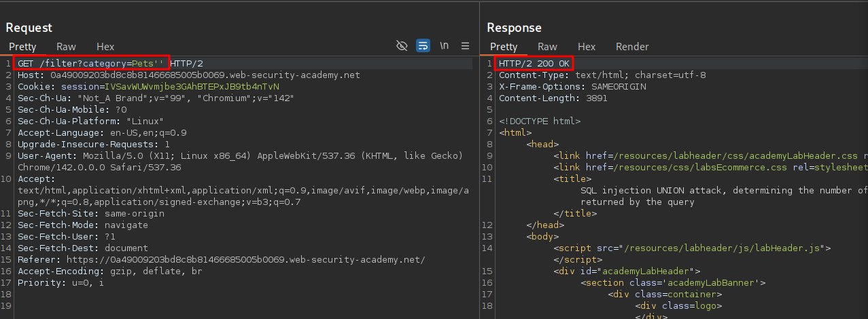The height and width of the screenshot is (319, 868).
Task: Switch to the Request Raw tab
Action: tap(66, 47)
